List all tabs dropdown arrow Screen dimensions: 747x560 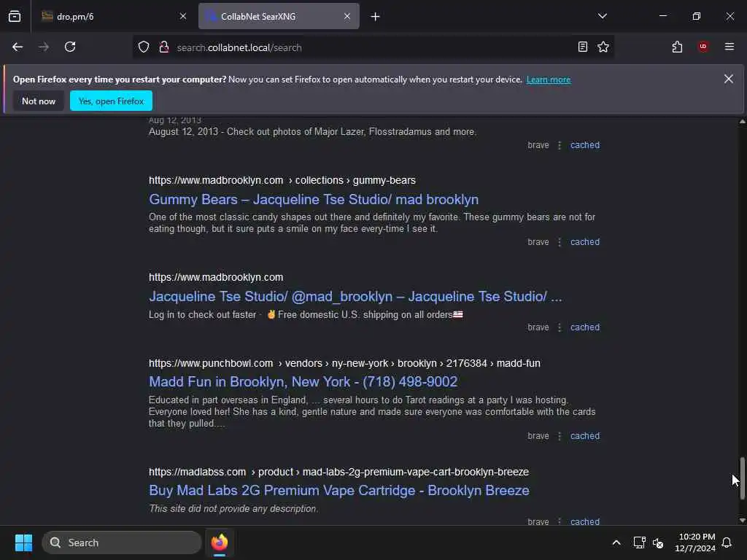[x=602, y=16]
